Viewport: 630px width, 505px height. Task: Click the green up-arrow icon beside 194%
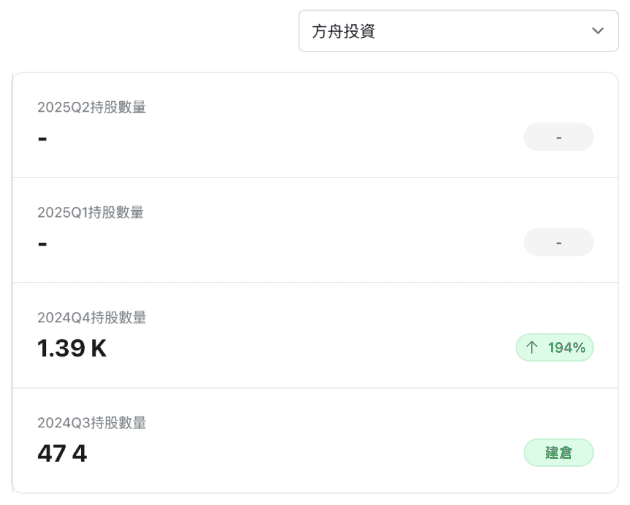pos(532,347)
